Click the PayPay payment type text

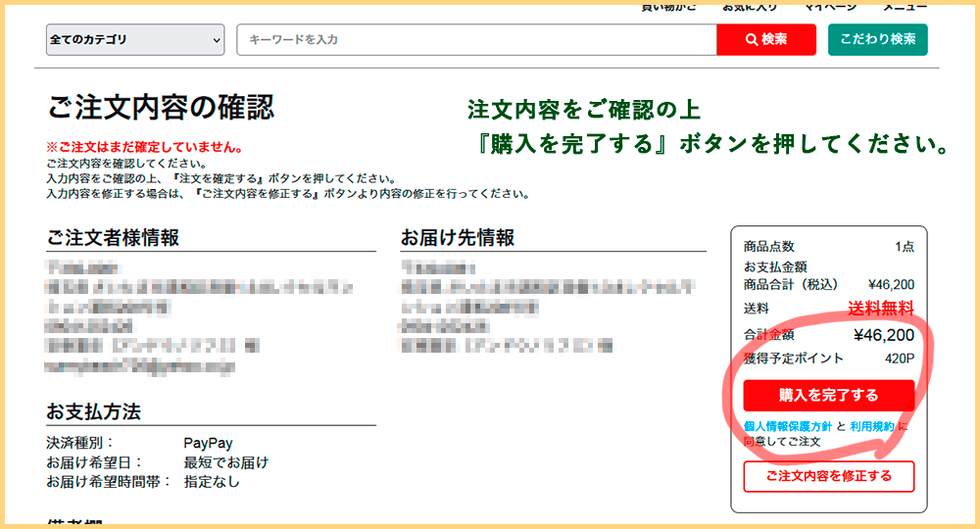(x=208, y=443)
